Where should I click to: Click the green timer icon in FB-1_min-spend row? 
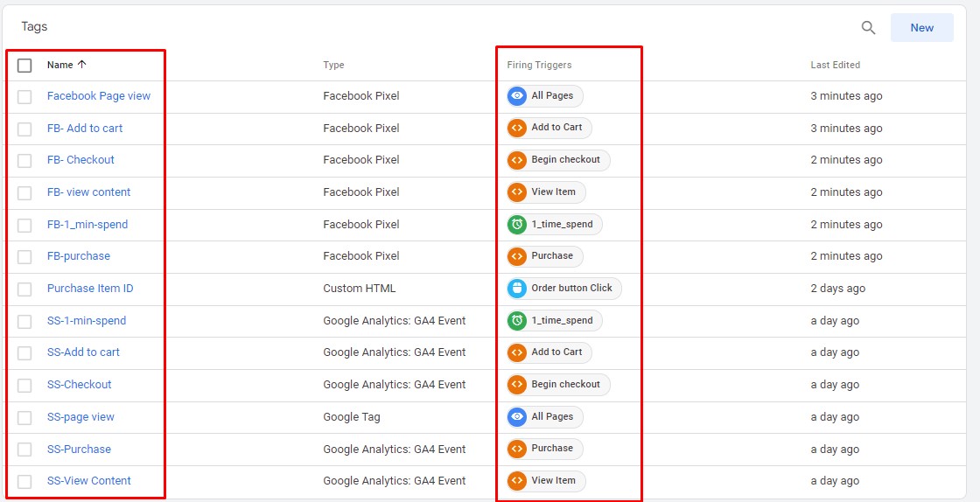pos(517,225)
